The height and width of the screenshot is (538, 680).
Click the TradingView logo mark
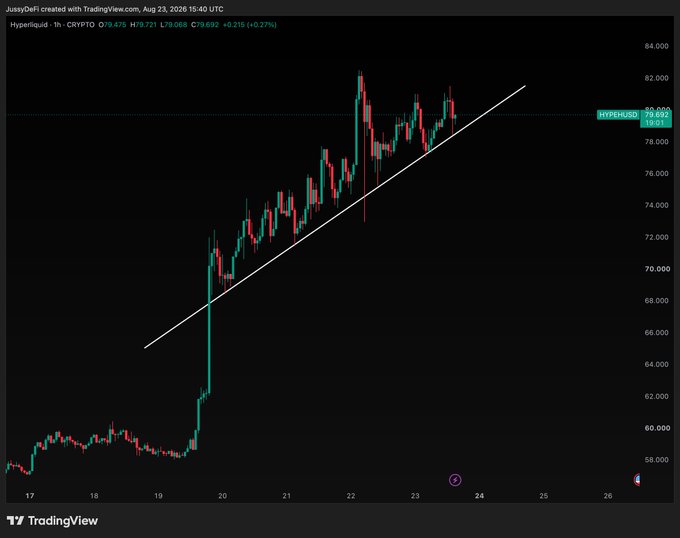(15, 520)
